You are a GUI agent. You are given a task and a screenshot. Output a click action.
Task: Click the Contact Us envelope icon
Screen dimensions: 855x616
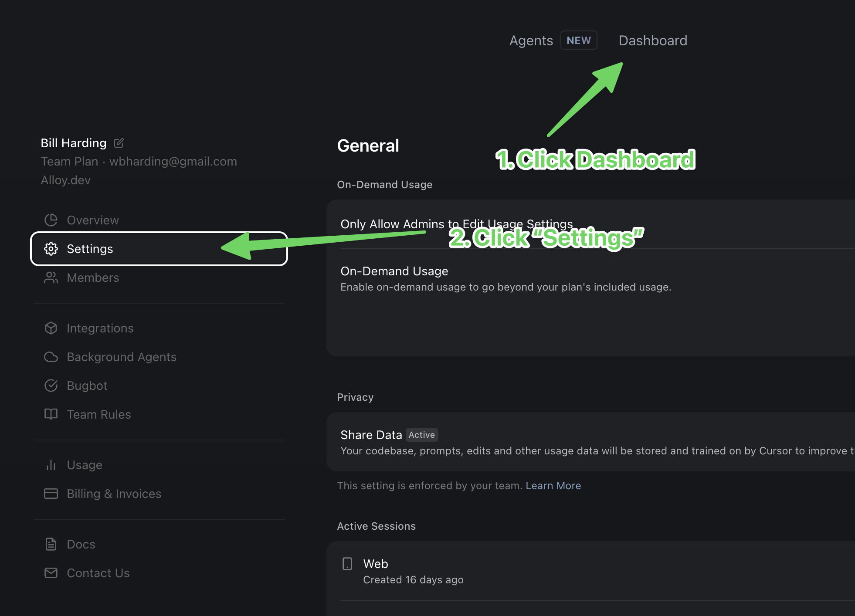pyautogui.click(x=51, y=573)
